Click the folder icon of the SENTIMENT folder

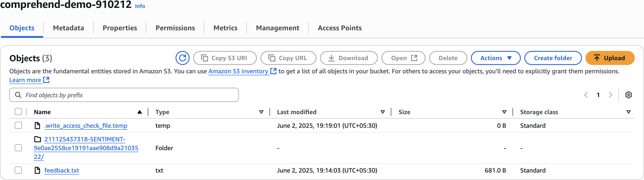click(38, 139)
